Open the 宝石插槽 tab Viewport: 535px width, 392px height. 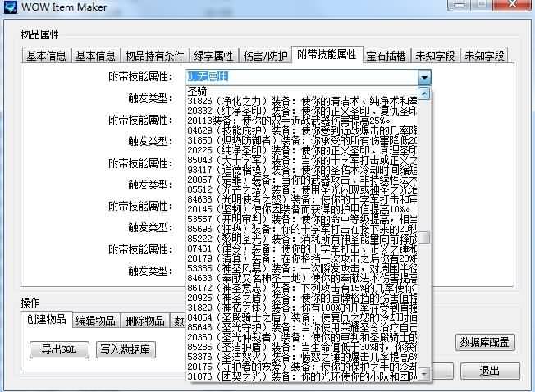386,56
